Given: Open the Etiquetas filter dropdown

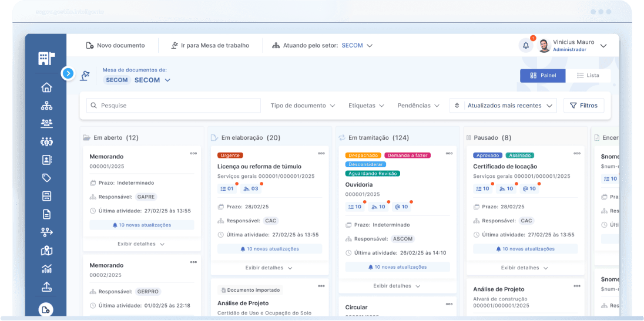Looking at the screenshot, I should [x=366, y=106].
